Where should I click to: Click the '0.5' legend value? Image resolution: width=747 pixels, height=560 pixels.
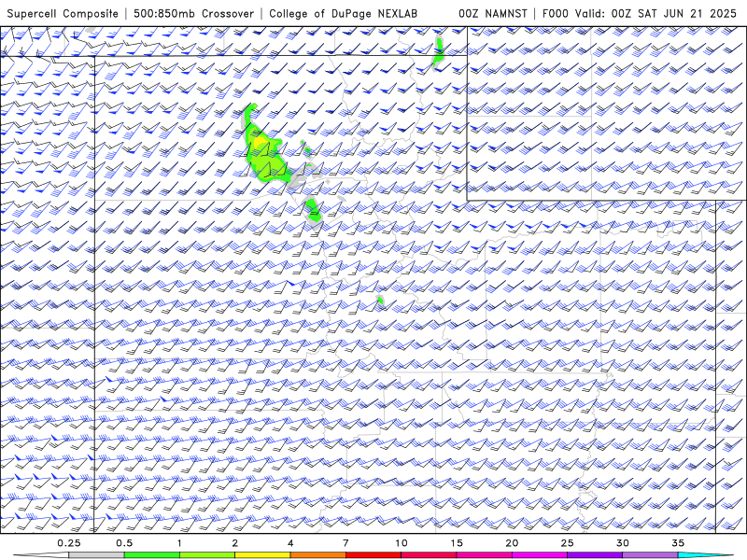coord(124,543)
